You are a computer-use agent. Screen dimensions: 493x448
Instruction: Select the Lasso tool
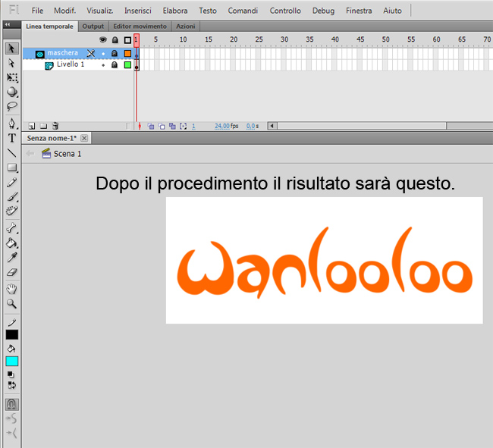click(12, 106)
